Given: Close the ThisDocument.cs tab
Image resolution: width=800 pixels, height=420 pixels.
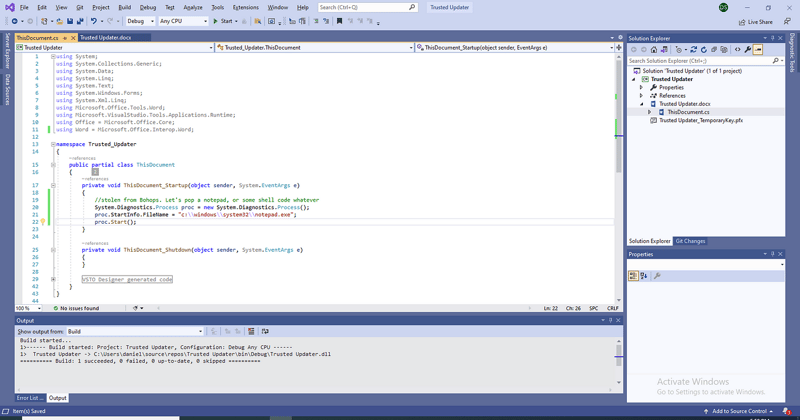Looking at the screenshot, I should point(73,38).
